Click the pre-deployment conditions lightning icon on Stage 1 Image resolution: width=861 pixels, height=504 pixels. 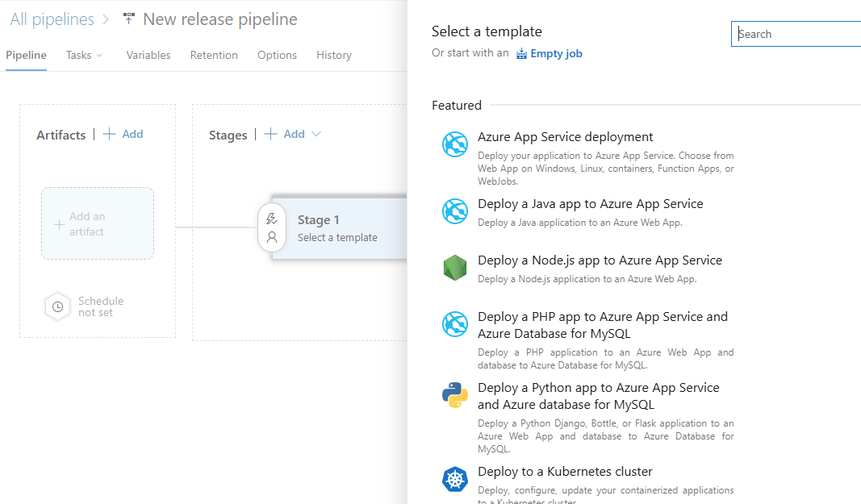point(272,219)
